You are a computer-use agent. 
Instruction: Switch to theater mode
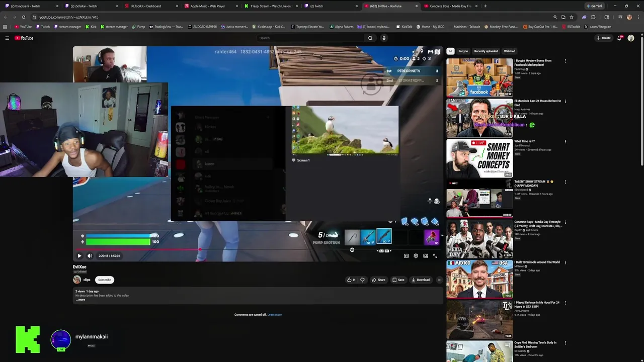[426, 256]
